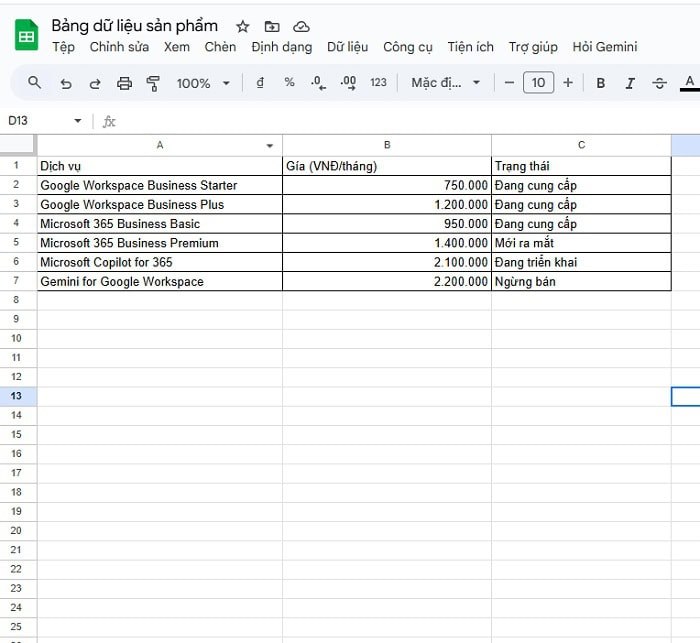Rename the title Bảng dữ liệu sản phẩm
The height and width of the screenshot is (643, 700).
click(134, 26)
